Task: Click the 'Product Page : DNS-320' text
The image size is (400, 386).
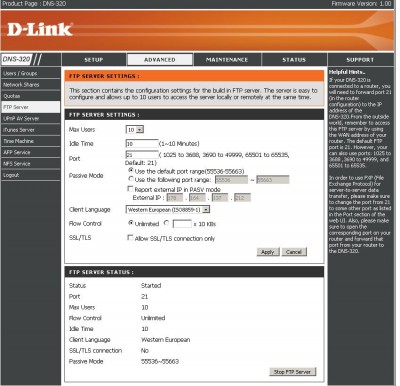Action: pyautogui.click(x=34, y=4)
